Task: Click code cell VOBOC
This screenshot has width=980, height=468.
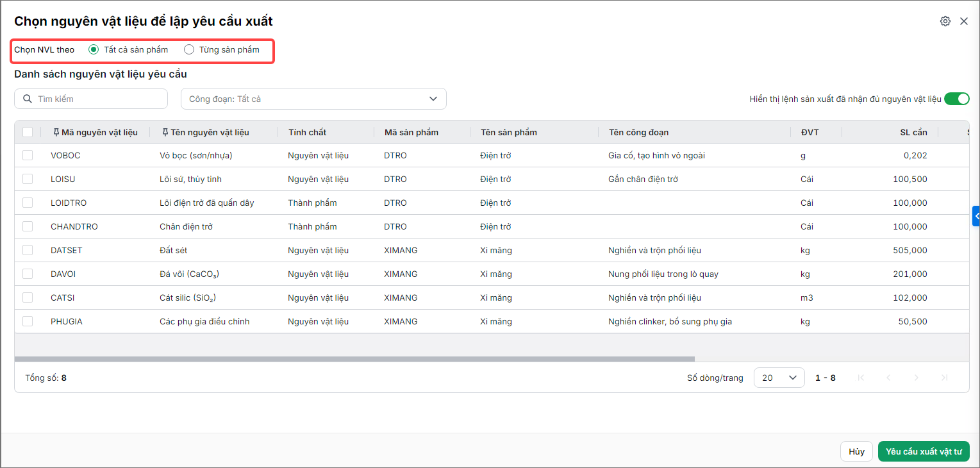Action: (65, 155)
